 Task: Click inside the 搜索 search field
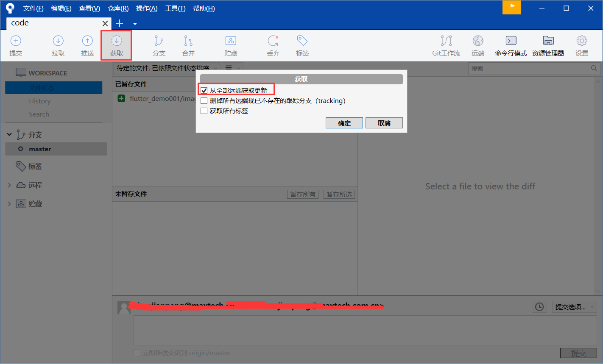pos(532,68)
